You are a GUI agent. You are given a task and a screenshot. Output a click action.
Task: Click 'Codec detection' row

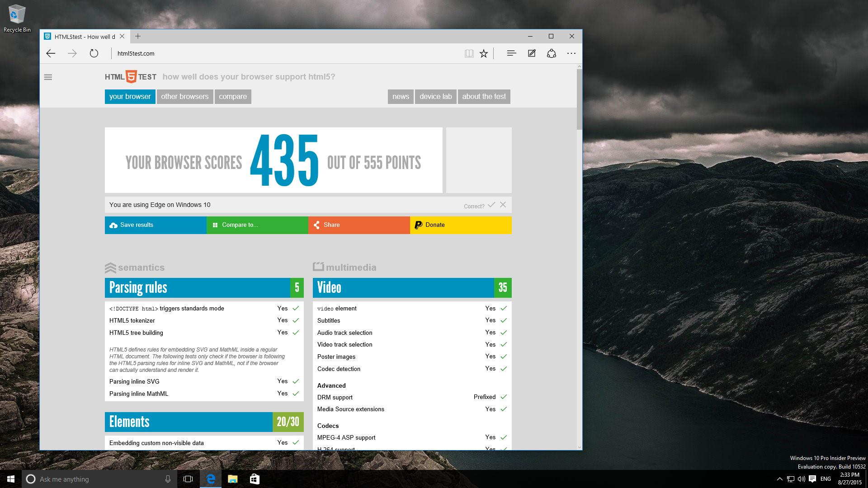click(412, 369)
